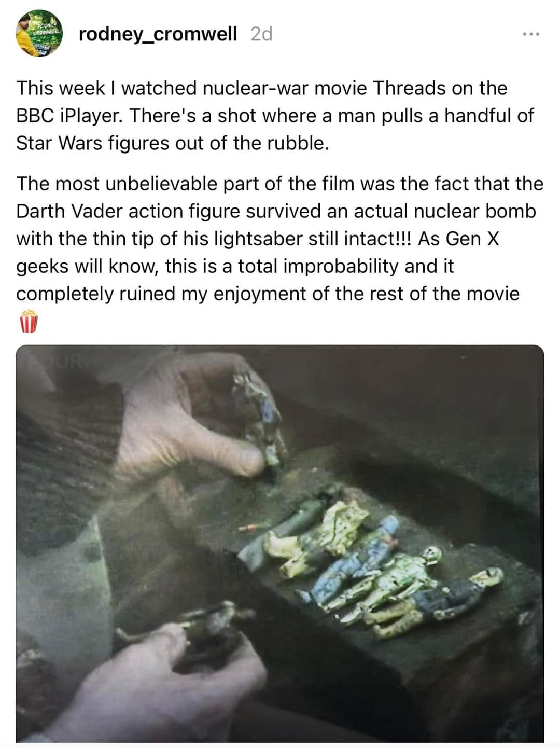Viewport: 560px width, 748px height.
Task: Open the three-dot more options menu
Action: (x=531, y=35)
